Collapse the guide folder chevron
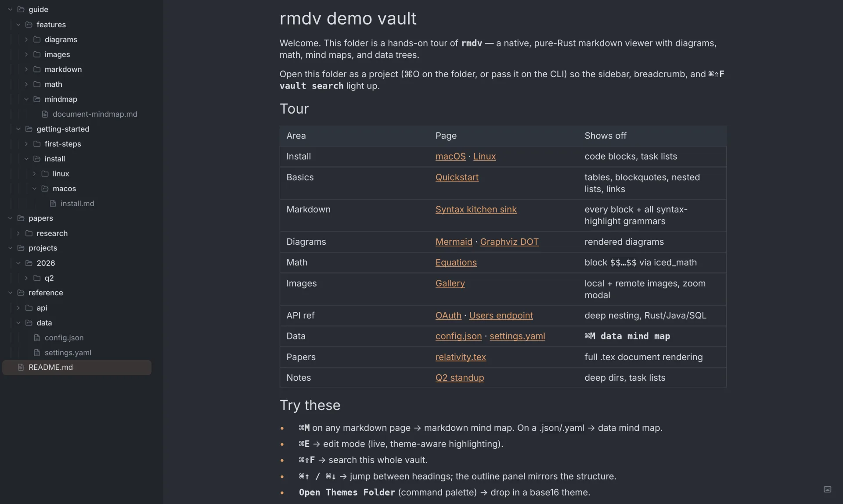The image size is (843, 504). (x=10, y=9)
